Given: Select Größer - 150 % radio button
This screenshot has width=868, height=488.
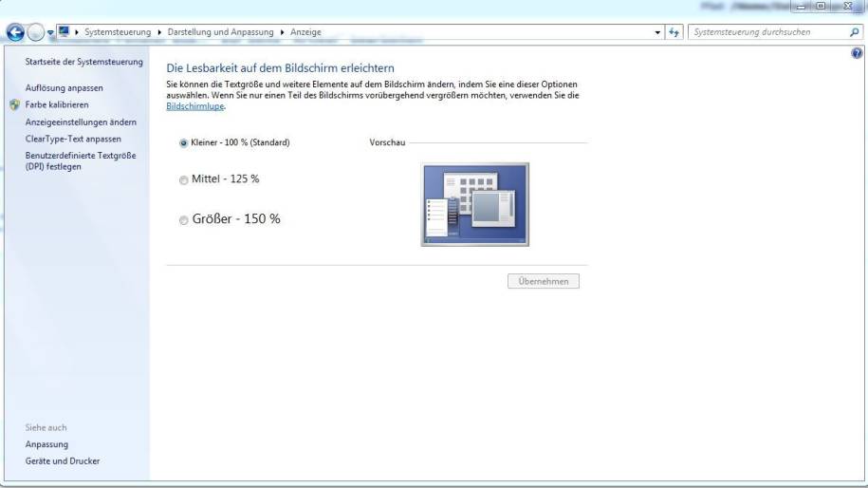Looking at the screenshot, I should [184, 220].
